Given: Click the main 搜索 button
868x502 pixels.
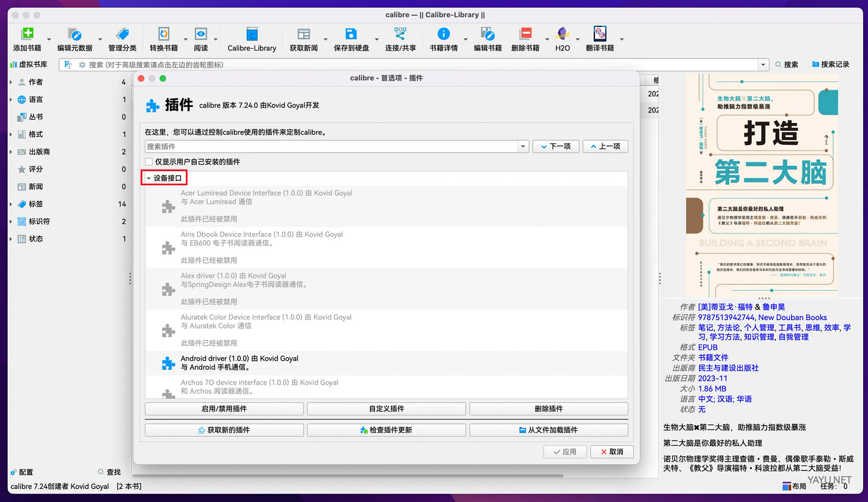Looking at the screenshot, I should (786, 64).
